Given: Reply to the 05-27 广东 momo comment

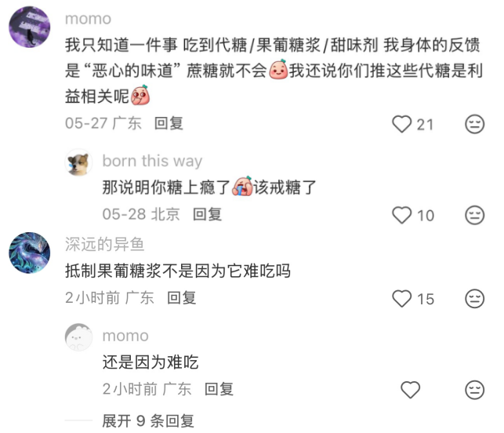Looking at the screenshot, I should (169, 123).
